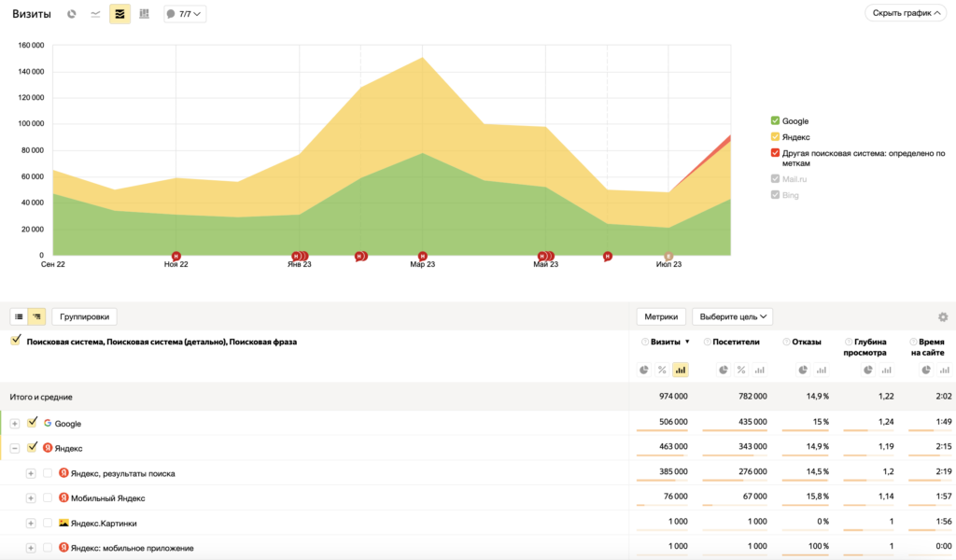Switch to the column chart icon
The height and width of the screenshot is (560, 956).
144,14
